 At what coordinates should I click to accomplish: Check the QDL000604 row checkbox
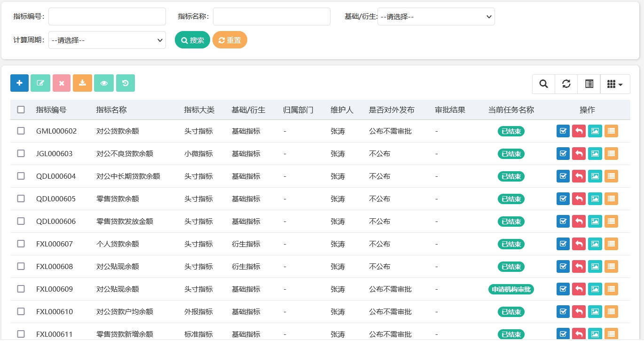21,176
